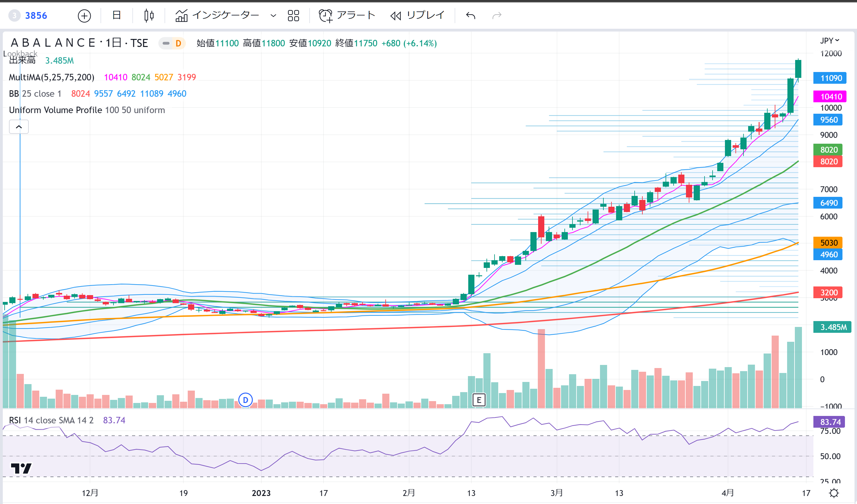Toggle the market status pill next to D badge
This screenshot has height=504, width=857.
[x=166, y=43]
